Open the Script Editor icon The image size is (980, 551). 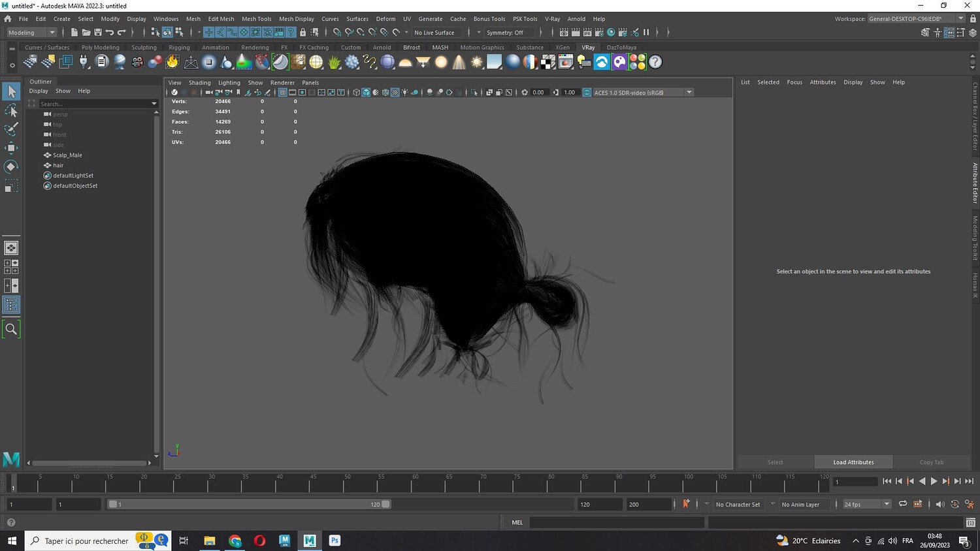970,522
